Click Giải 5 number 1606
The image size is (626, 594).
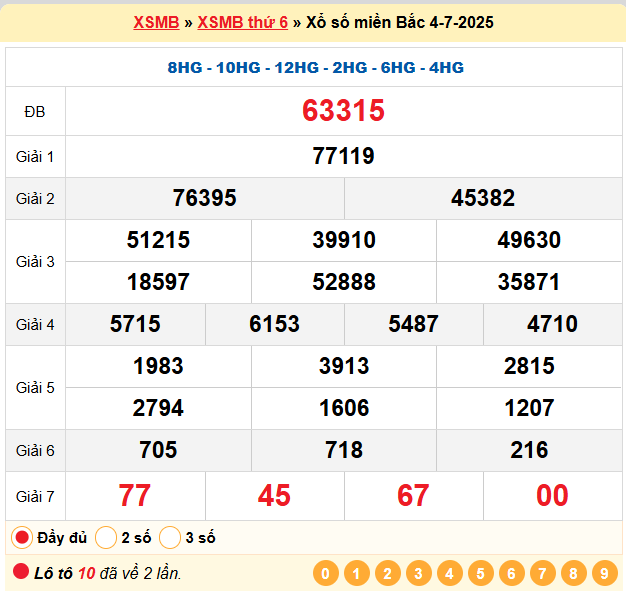tap(344, 408)
